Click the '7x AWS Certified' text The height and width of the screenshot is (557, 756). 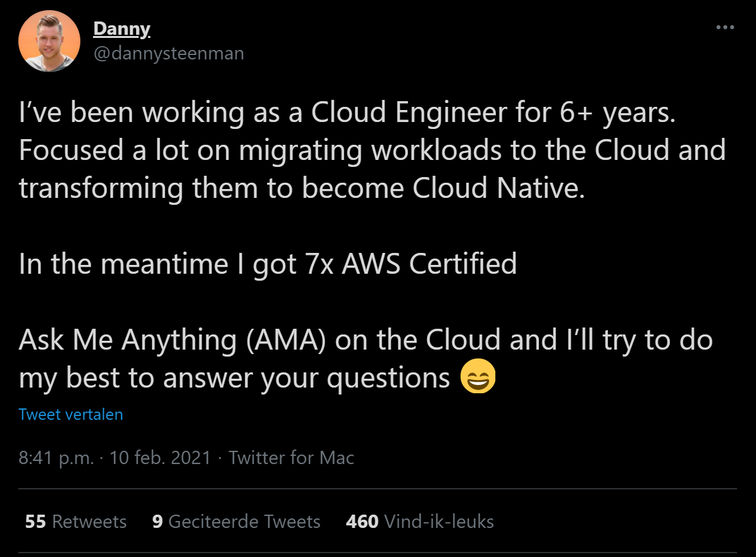[411, 264]
